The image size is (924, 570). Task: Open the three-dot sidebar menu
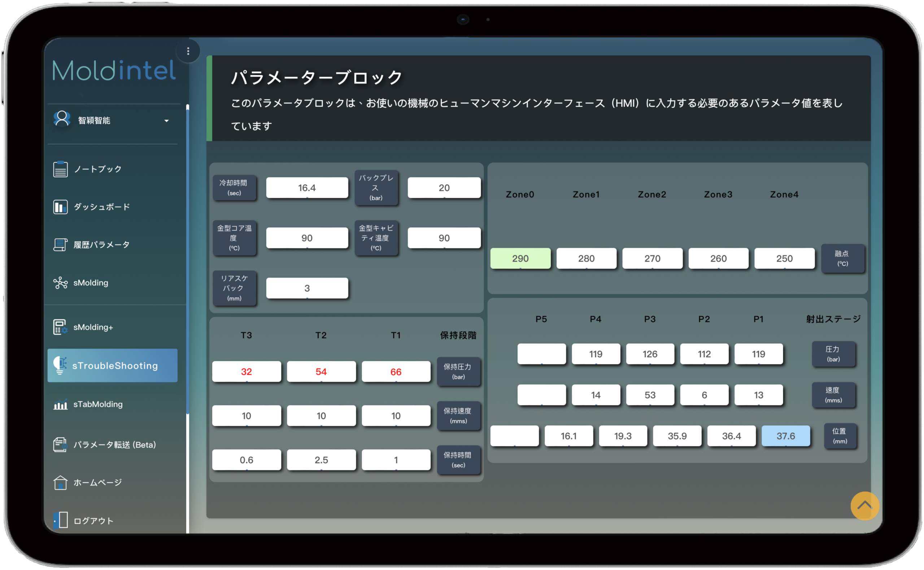188,51
